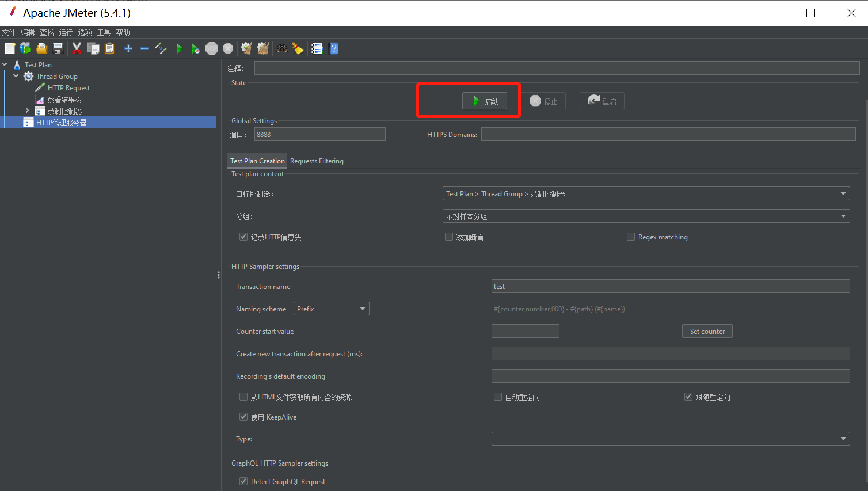Open Search with the binoculars icon

point(282,49)
